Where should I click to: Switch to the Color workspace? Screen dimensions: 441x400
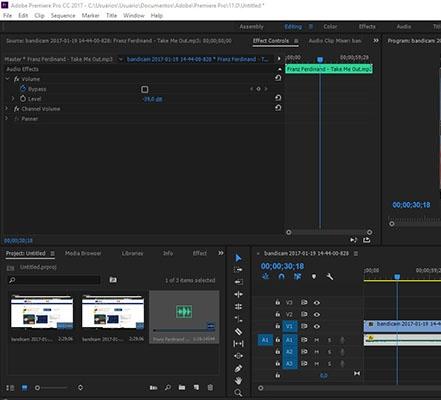pyautogui.click(x=330, y=27)
